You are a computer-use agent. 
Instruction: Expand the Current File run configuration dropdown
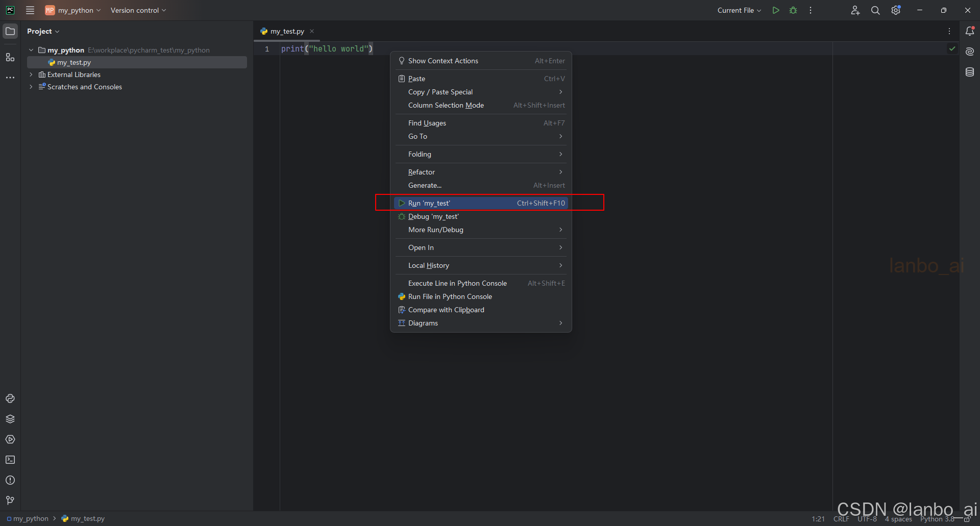[x=739, y=10]
